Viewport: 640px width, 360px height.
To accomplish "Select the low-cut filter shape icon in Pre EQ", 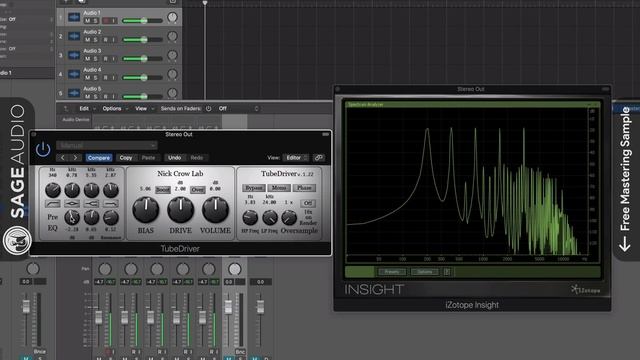I will click(53, 203).
